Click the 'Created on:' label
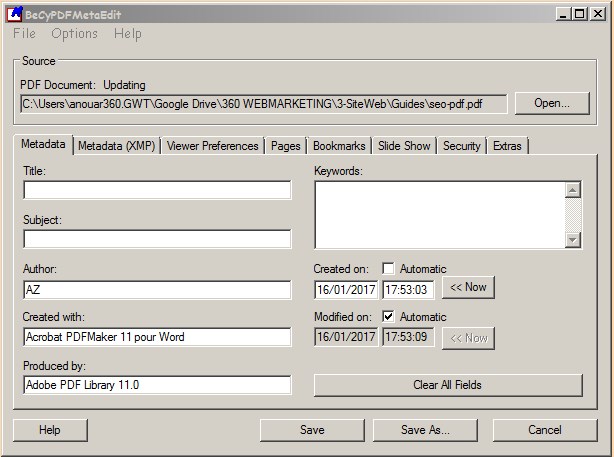Image resolution: width=614 pixels, height=457 pixels. click(341, 269)
